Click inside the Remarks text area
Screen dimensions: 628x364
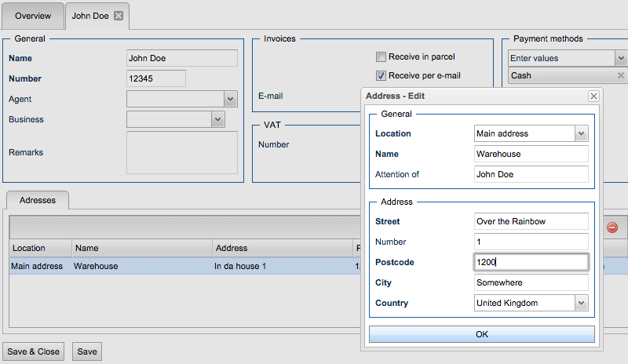(x=181, y=152)
